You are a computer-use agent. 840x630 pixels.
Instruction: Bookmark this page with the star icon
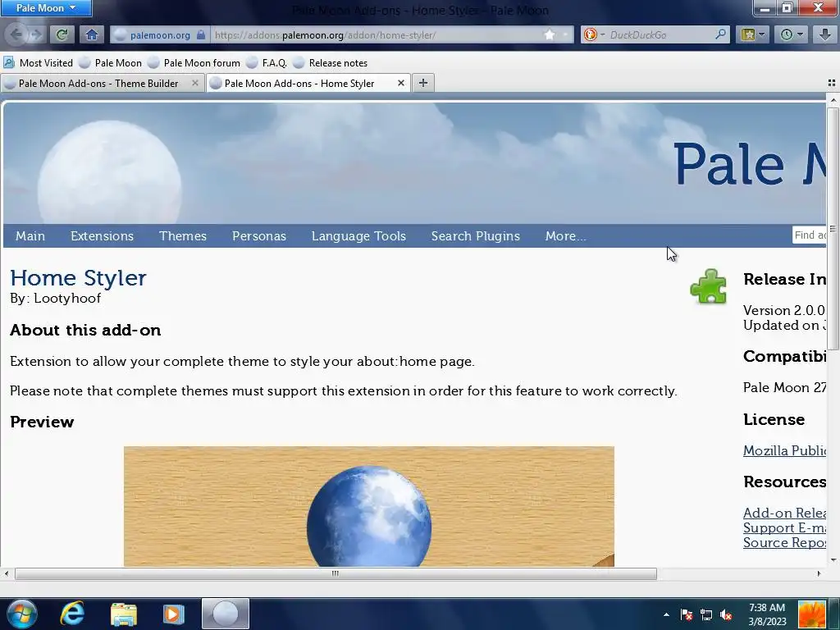[549, 34]
